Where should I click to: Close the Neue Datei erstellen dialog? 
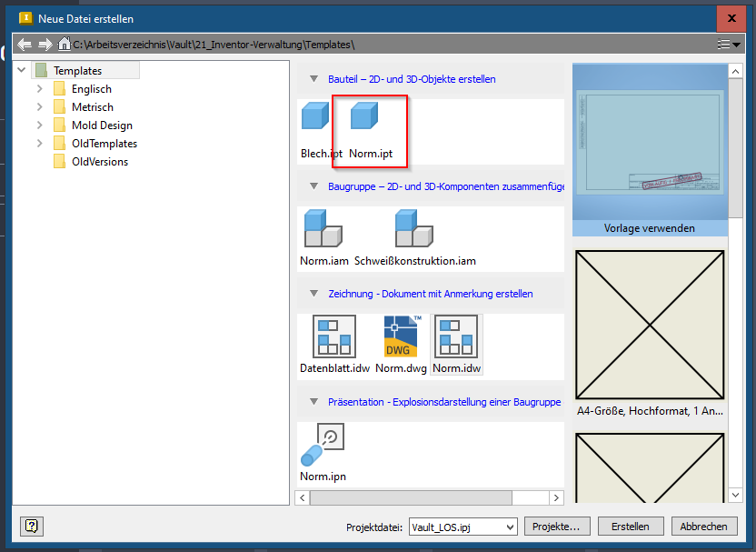coord(731,18)
